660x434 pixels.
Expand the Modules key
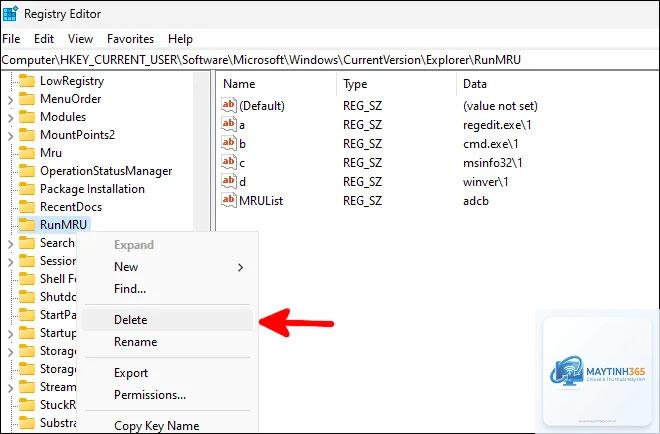(11, 118)
